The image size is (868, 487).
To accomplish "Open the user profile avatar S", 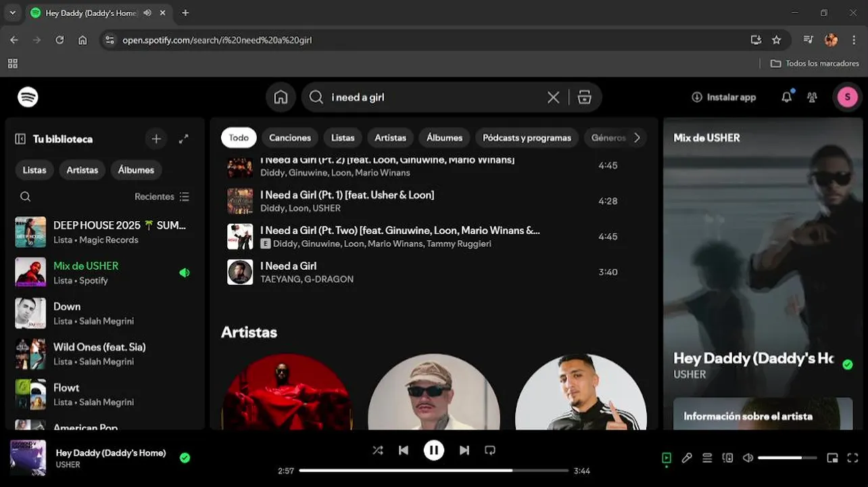I will [847, 97].
